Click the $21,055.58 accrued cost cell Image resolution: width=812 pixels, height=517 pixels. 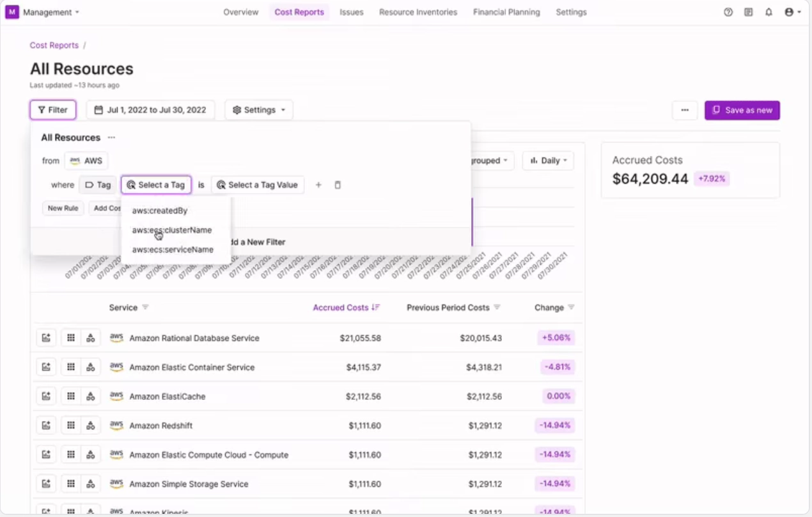(x=361, y=338)
